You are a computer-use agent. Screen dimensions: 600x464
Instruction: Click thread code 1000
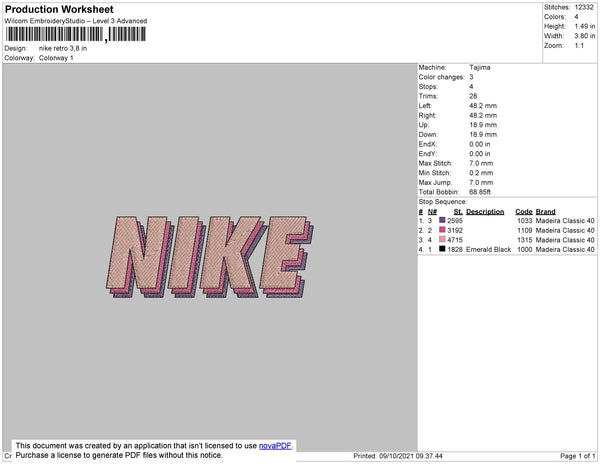point(525,249)
